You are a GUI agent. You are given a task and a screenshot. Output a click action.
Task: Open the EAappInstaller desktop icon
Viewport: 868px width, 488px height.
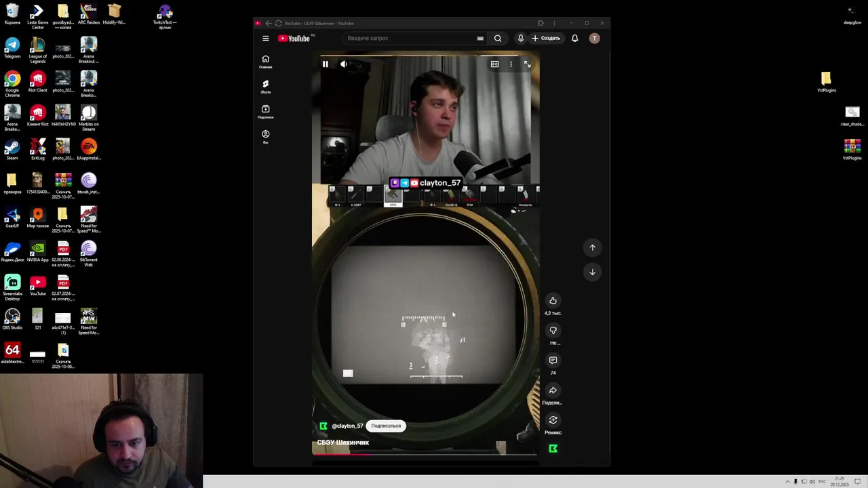(89, 149)
